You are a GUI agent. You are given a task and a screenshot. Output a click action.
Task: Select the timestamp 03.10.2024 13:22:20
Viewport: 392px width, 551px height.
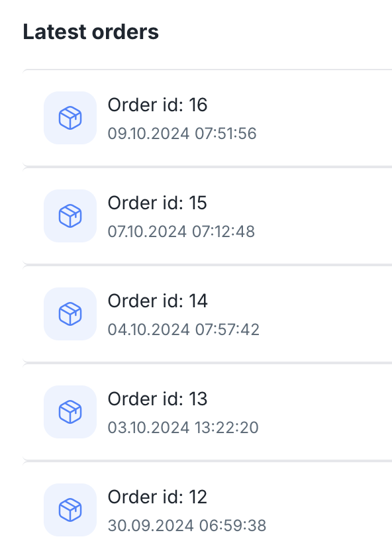click(x=183, y=428)
